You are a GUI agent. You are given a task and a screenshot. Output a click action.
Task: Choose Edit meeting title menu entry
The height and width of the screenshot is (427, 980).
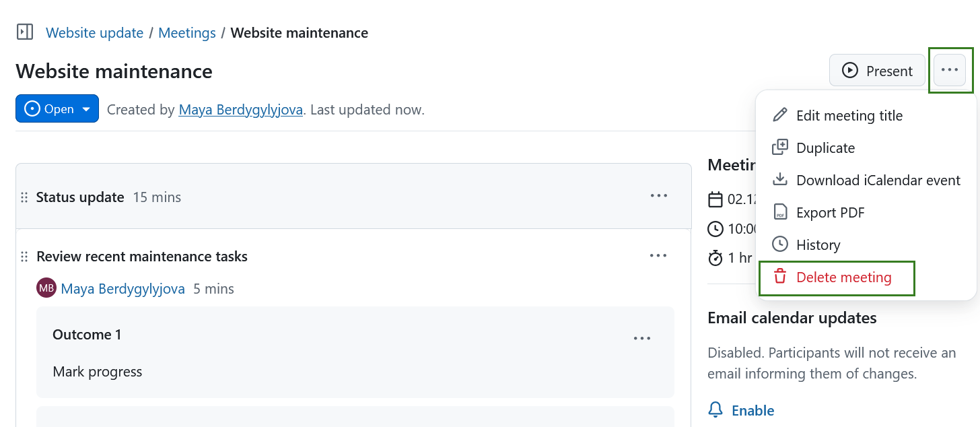849,115
